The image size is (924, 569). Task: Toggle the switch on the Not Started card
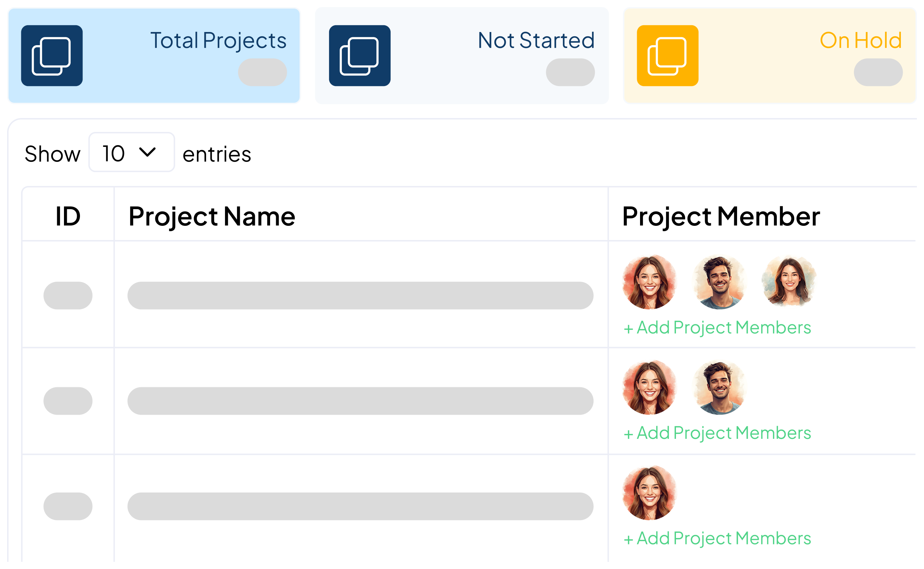(x=570, y=72)
